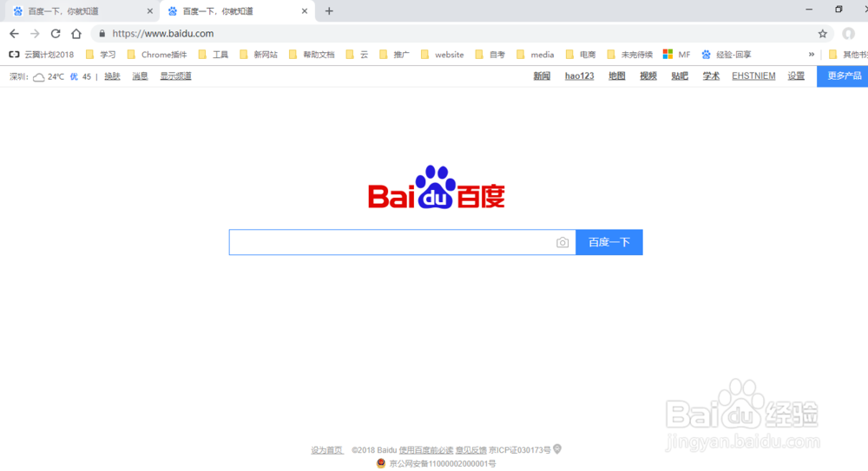Open the 自考 bookmark folder
The width and height of the screenshot is (868, 471).
pos(490,55)
